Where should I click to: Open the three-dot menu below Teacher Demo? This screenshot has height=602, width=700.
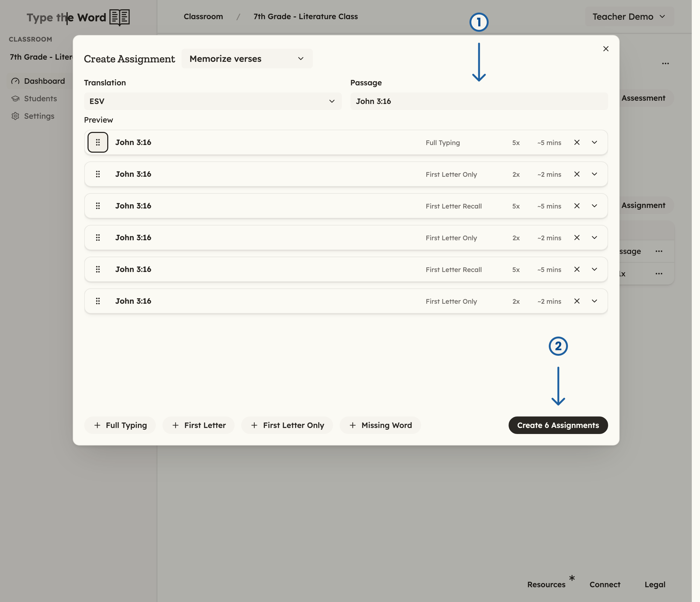click(x=665, y=63)
